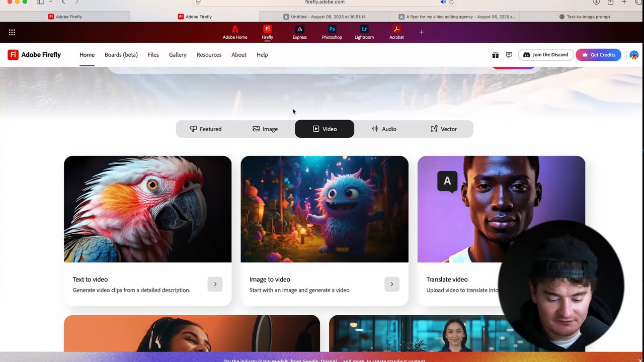This screenshot has width=644, height=362.
Task: Expand sidebar toggle dropdown chevron in Safari
Action: 50,2
